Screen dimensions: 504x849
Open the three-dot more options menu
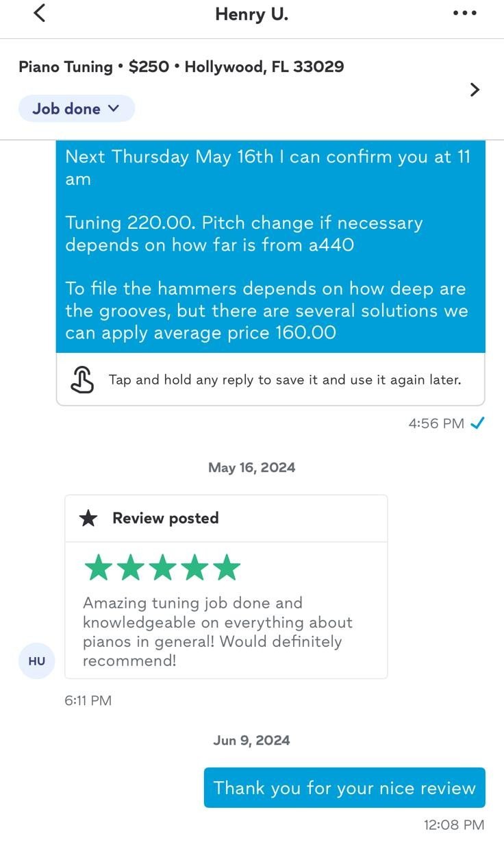coord(464,13)
